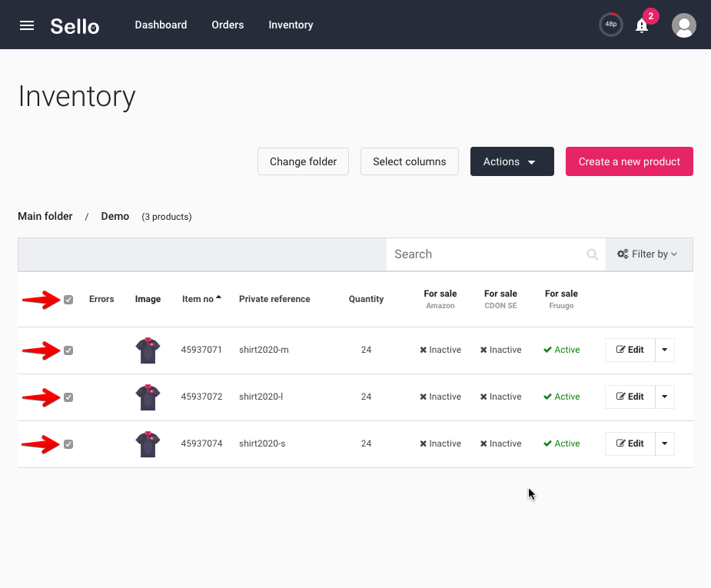Click item number 45937071
Viewport: 711px width, 588px height.
click(x=201, y=350)
